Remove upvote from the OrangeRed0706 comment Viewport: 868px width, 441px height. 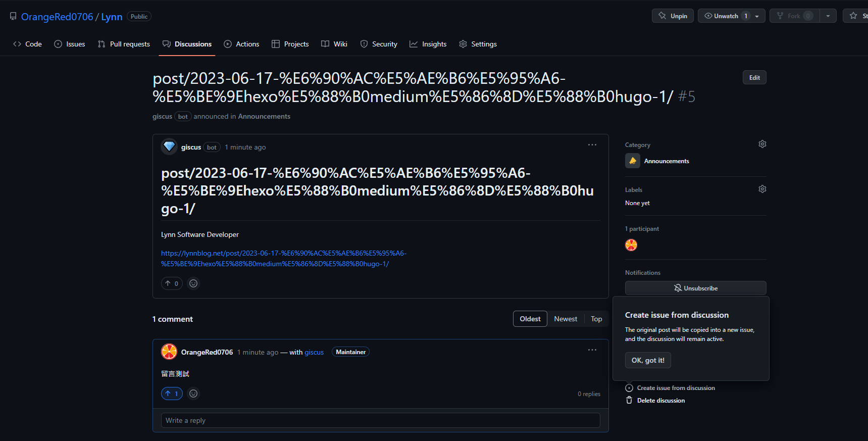click(x=172, y=394)
